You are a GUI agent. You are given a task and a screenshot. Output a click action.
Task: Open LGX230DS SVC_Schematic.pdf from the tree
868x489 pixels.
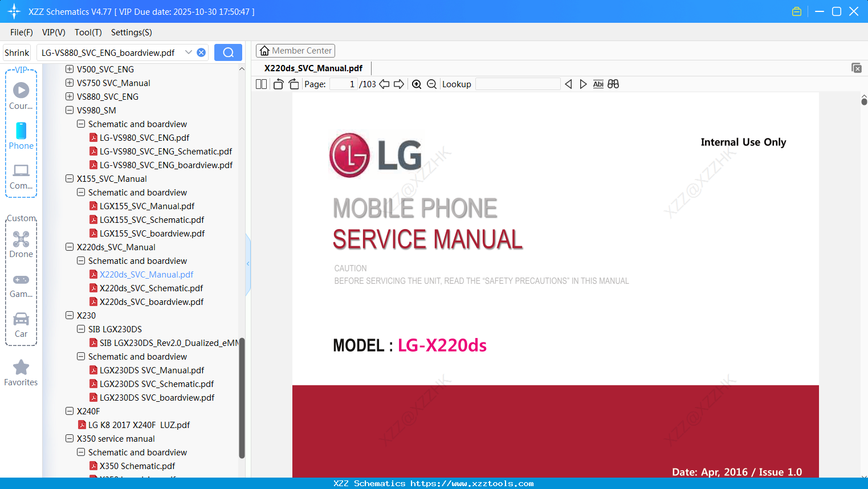click(x=157, y=384)
